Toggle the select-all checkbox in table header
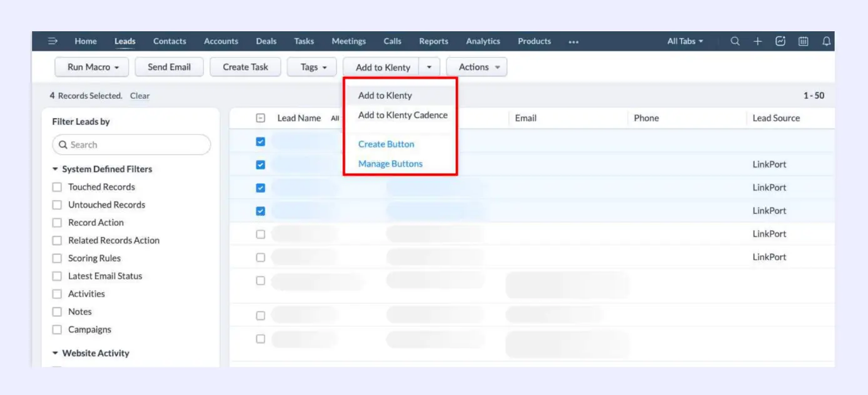 [261, 118]
